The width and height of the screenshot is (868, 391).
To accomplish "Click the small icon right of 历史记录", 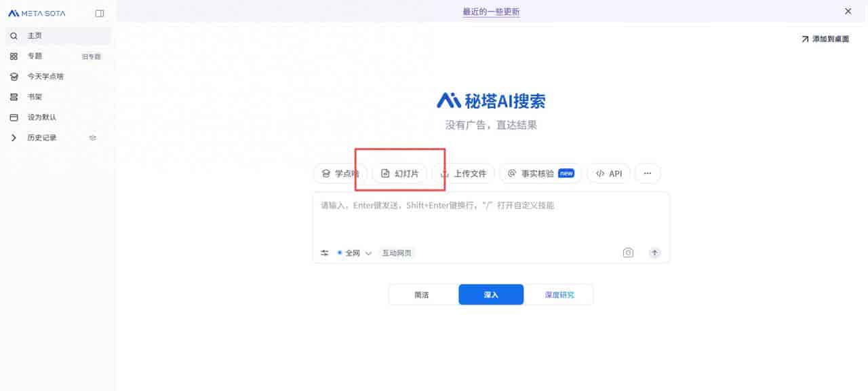I will 93,138.
